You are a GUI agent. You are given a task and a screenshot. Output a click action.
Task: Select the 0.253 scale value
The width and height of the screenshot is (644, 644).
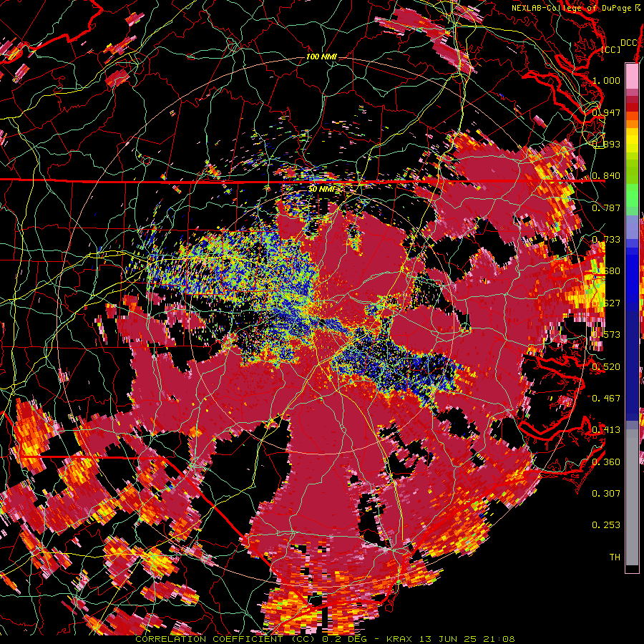coord(606,525)
